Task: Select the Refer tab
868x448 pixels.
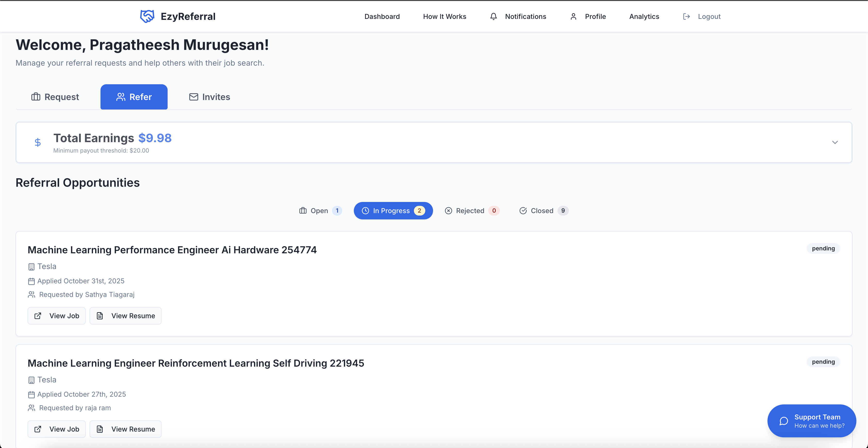Action: click(x=134, y=97)
